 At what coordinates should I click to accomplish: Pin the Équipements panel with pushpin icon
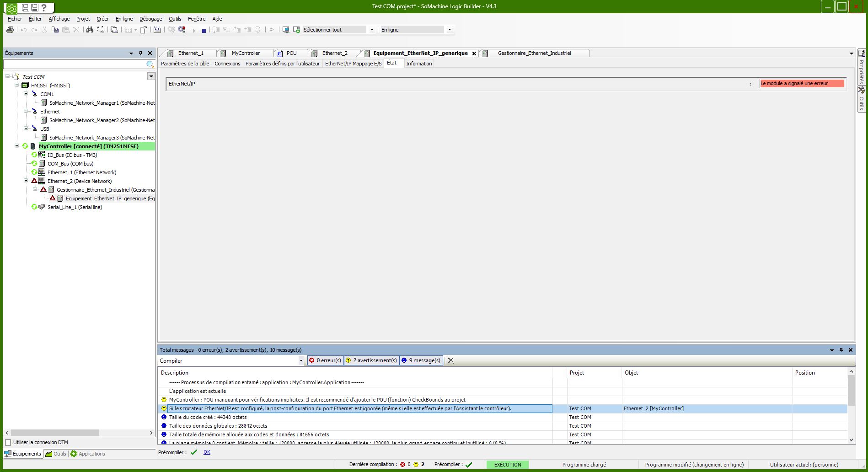140,53
